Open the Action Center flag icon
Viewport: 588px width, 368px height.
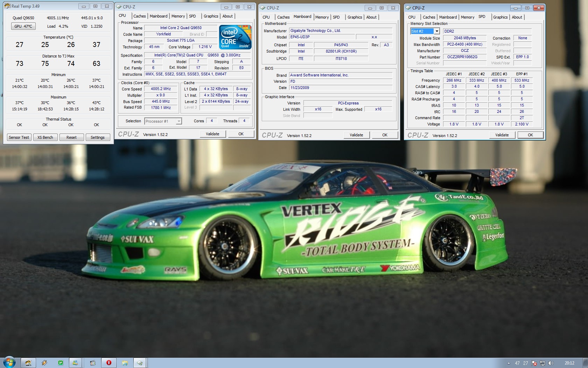[534, 363]
